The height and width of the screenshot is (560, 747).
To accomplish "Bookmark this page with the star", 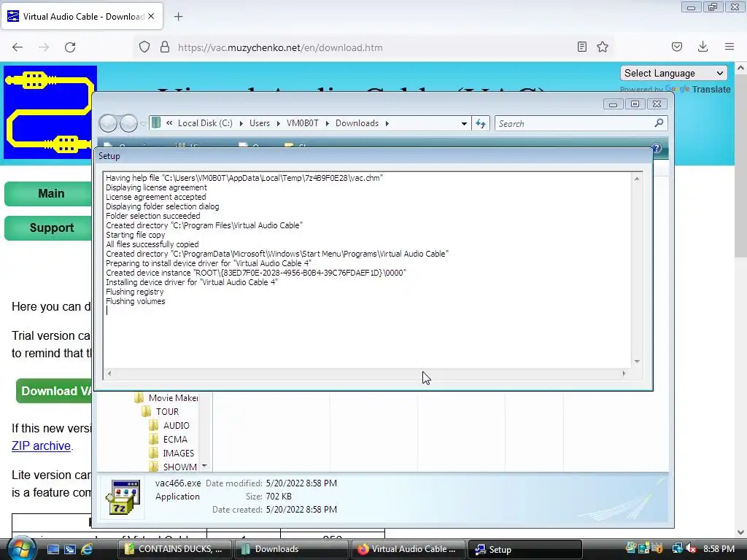I will pyautogui.click(x=603, y=47).
